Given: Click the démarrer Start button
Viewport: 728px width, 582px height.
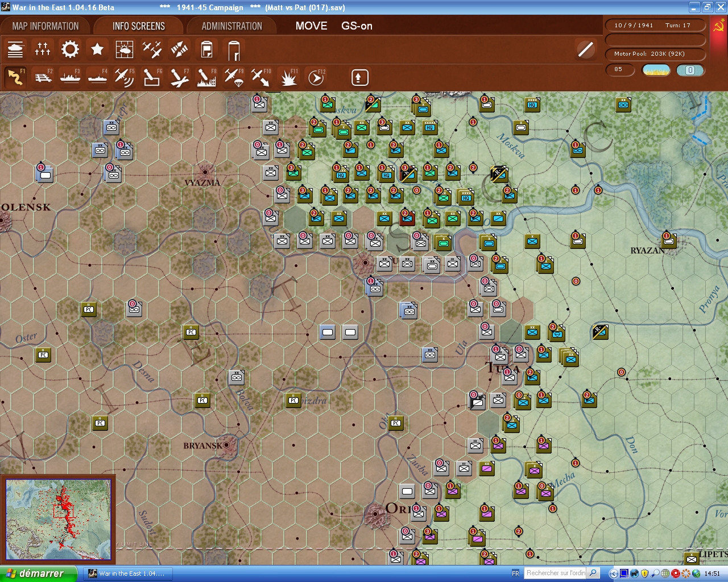Looking at the screenshot, I should (38, 573).
